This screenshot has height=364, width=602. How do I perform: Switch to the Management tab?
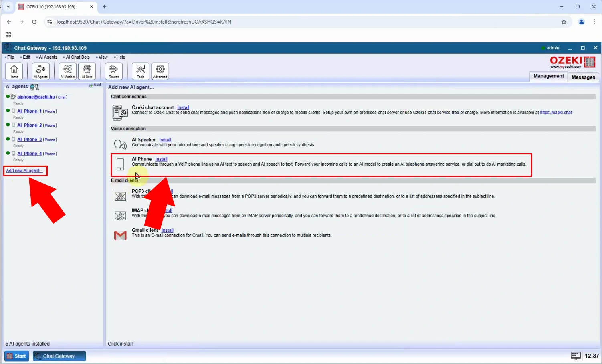(549, 76)
